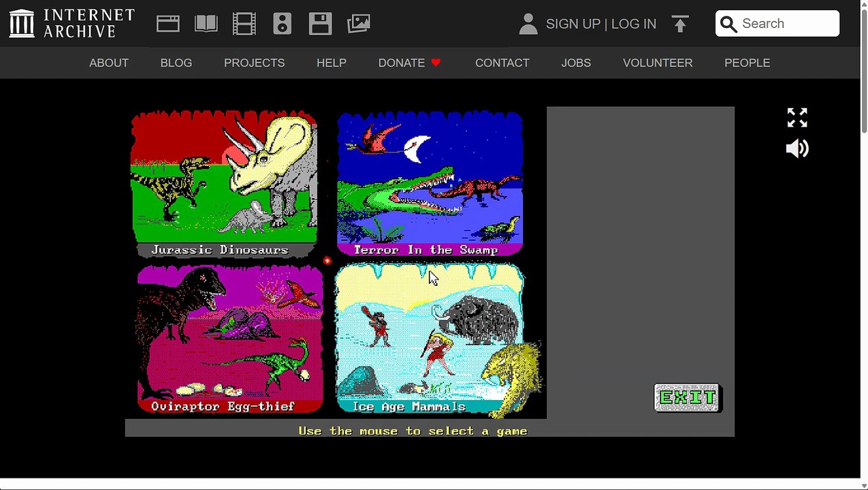The width and height of the screenshot is (868, 490).
Task: Open the PEOPLE menu item
Action: (748, 63)
